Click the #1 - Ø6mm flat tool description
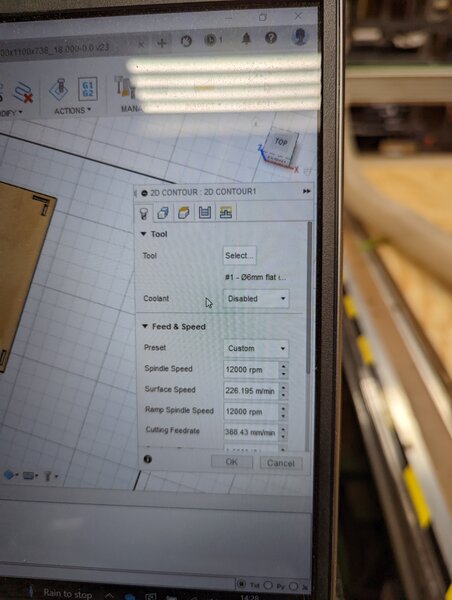452x600 pixels. click(255, 277)
